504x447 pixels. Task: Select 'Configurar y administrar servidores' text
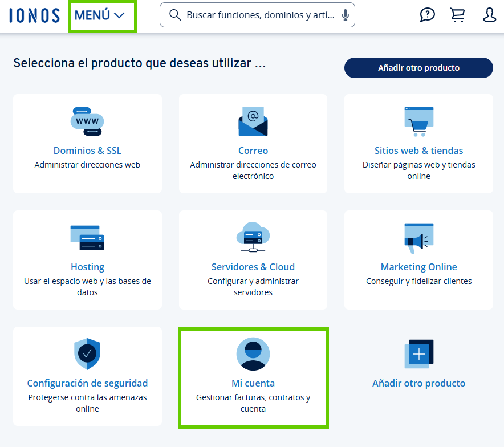point(253,287)
